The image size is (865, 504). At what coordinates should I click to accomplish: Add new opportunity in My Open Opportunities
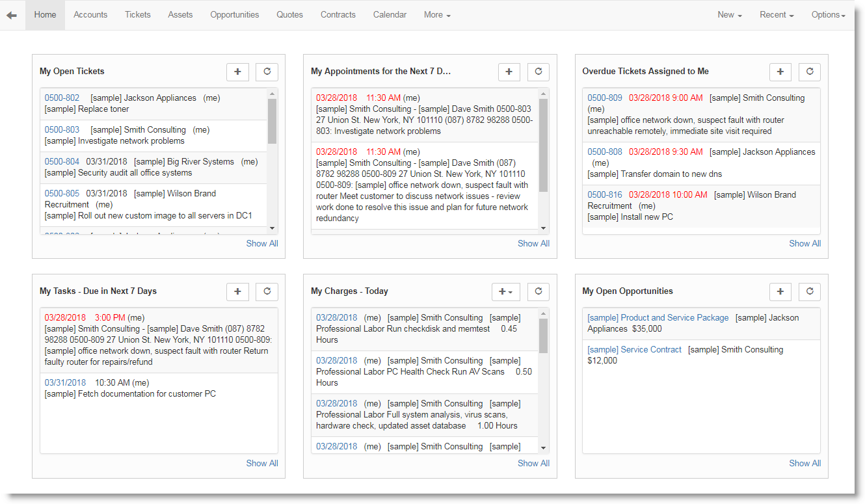tap(780, 292)
